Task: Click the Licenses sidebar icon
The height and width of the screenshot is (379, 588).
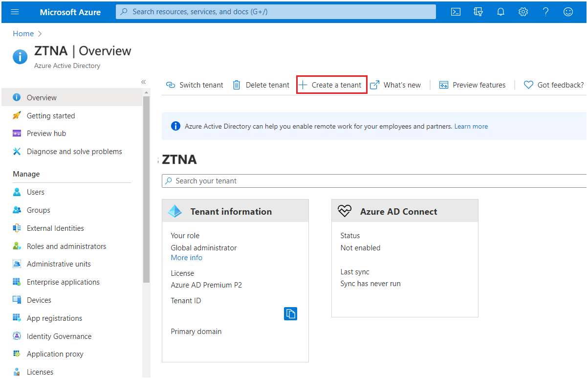Action: click(17, 372)
